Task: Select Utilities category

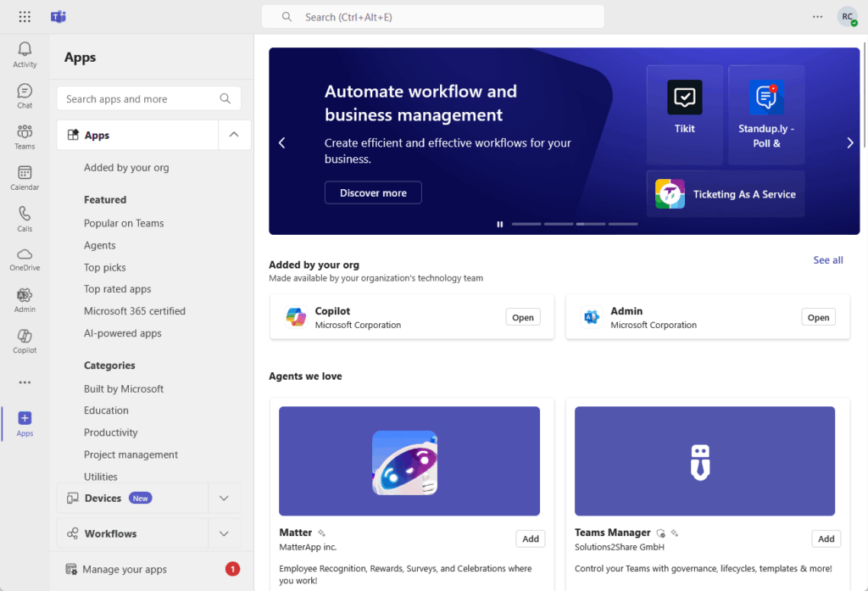Action: (100, 476)
